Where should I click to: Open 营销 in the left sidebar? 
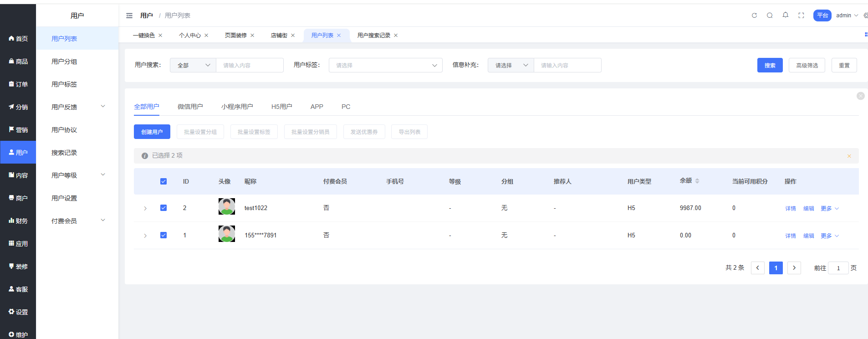pos(18,130)
